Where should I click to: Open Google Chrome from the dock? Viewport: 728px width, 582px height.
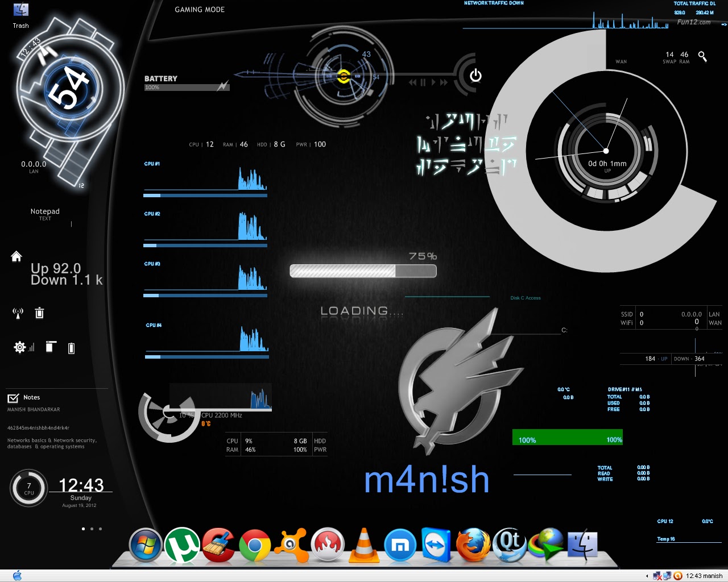click(x=255, y=546)
